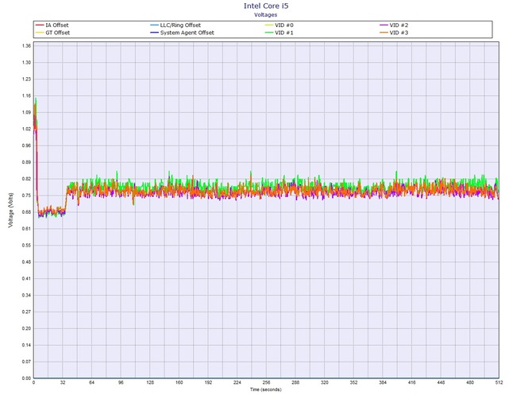Click the 0.75 value on voltage axis

[x=26, y=196]
